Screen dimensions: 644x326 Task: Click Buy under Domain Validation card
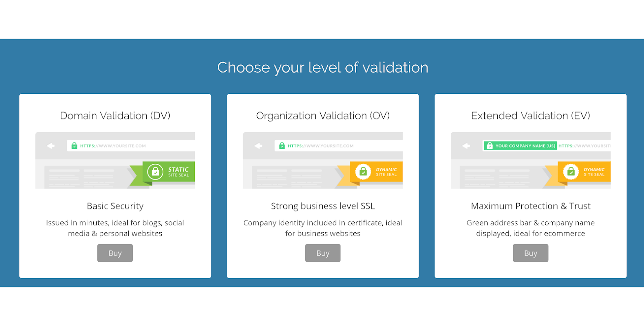tap(115, 253)
